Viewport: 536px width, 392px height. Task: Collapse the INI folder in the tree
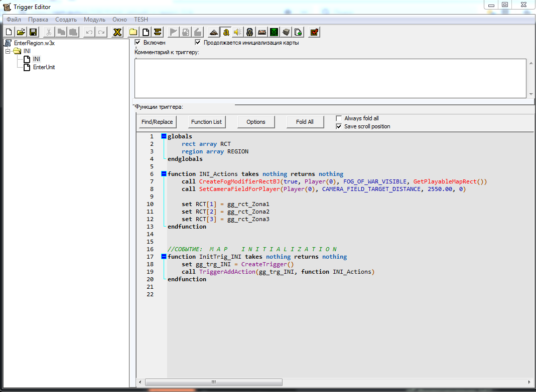pyautogui.click(x=8, y=51)
